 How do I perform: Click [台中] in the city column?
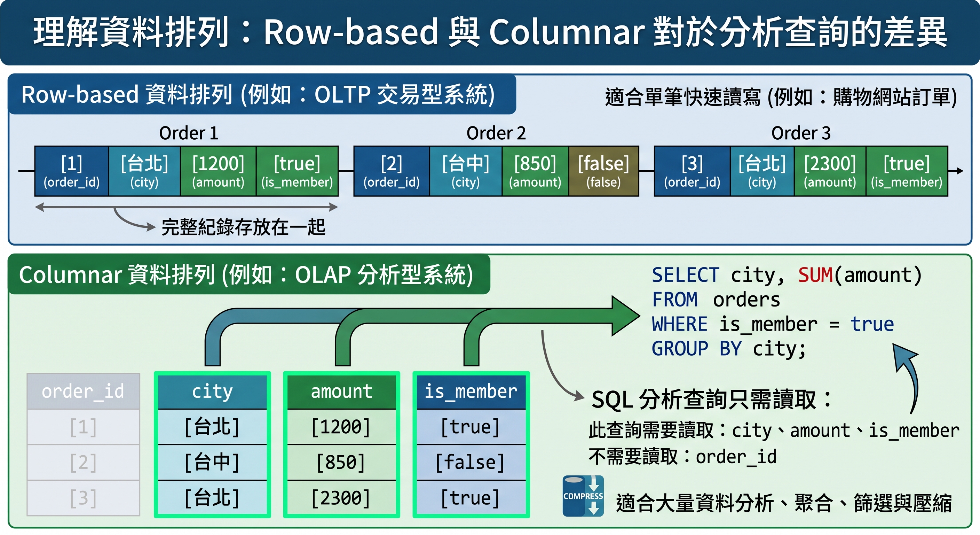[212, 462]
